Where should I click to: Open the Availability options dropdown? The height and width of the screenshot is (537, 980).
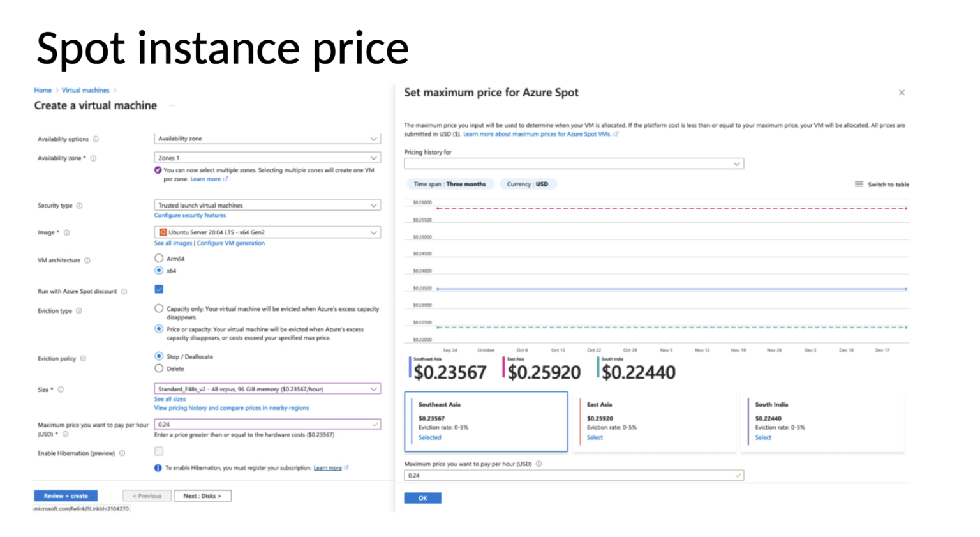tap(267, 139)
